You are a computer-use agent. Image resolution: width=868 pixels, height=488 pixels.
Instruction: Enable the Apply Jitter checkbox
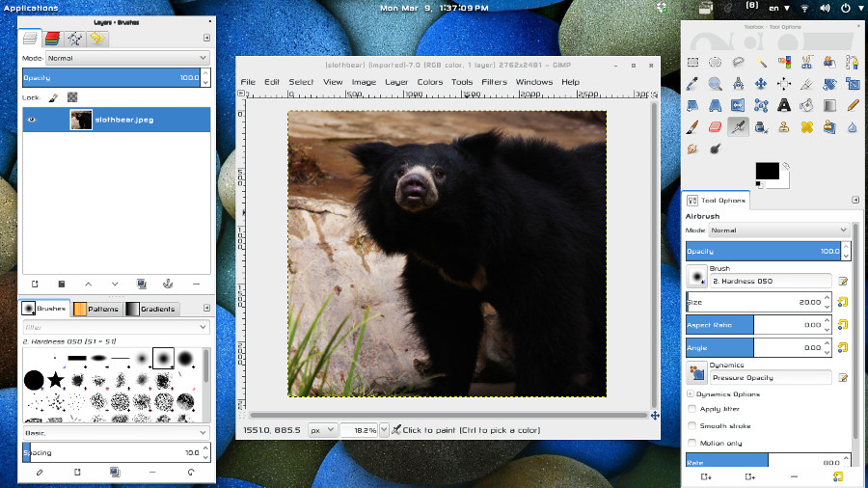click(x=692, y=409)
